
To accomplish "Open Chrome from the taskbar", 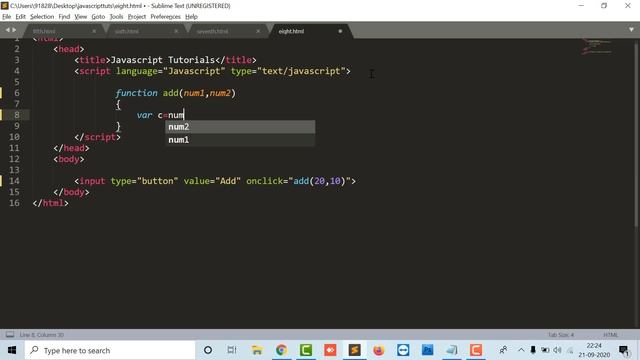I will tap(281, 350).
